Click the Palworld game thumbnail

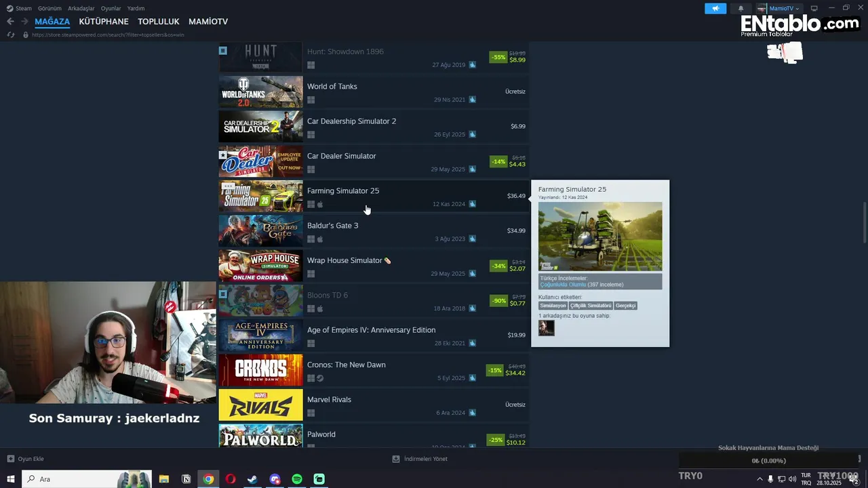click(x=260, y=436)
